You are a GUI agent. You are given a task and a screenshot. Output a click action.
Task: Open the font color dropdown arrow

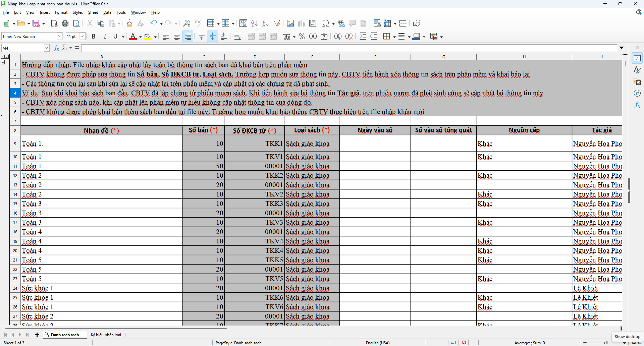pyautogui.click(x=141, y=37)
